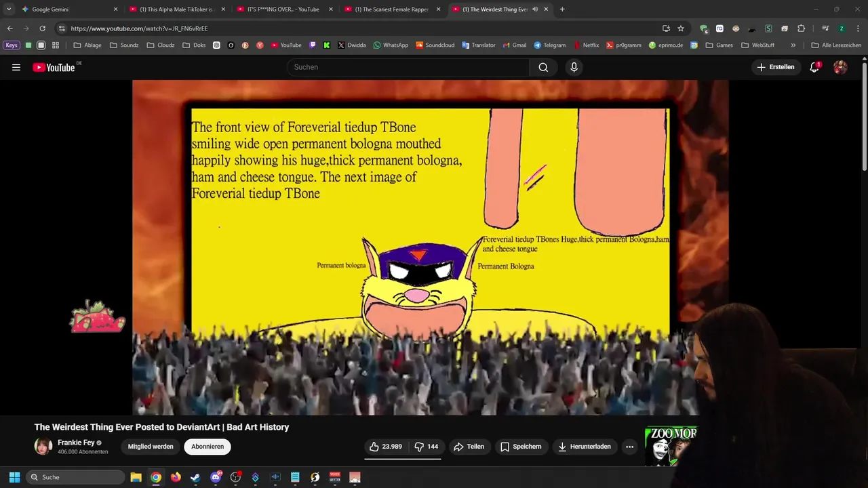Screen dimensions: 868x488
Task: Open Chrome profile Z avatar
Action: tap(842, 28)
